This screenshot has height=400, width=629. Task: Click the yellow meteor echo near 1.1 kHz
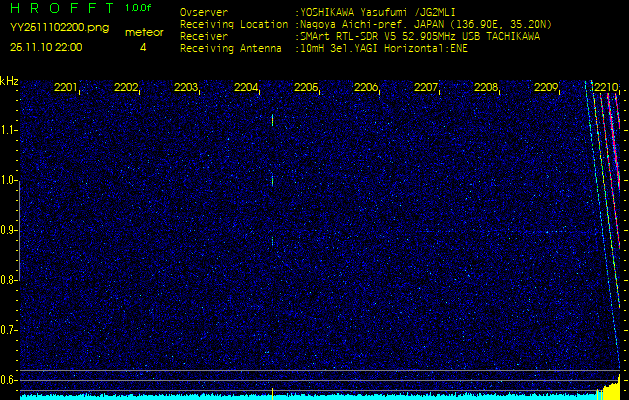coord(272,120)
